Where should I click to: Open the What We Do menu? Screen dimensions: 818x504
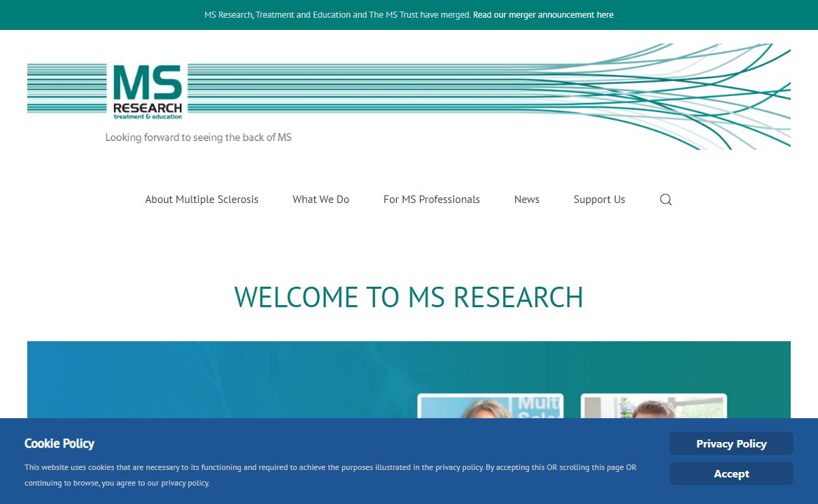point(321,200)
